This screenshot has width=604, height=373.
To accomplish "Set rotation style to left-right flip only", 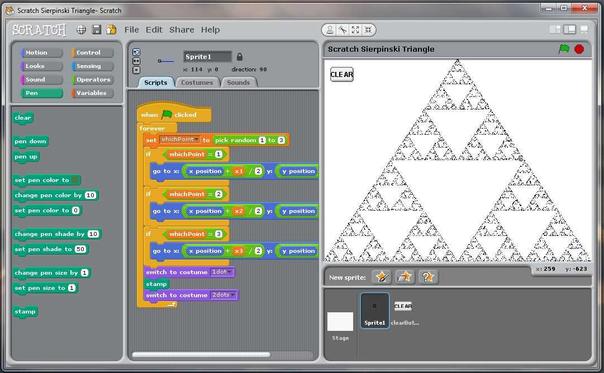I will pyautogui.click(x=136, y=61).
